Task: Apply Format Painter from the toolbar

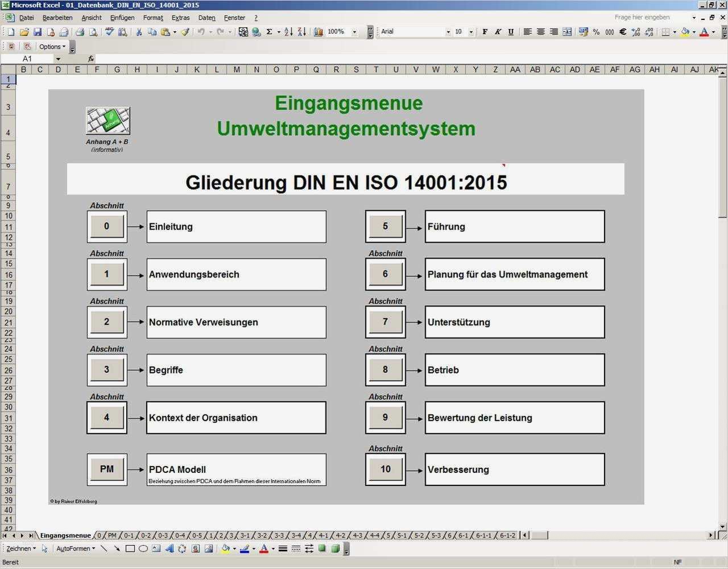Action: point(185,32)
